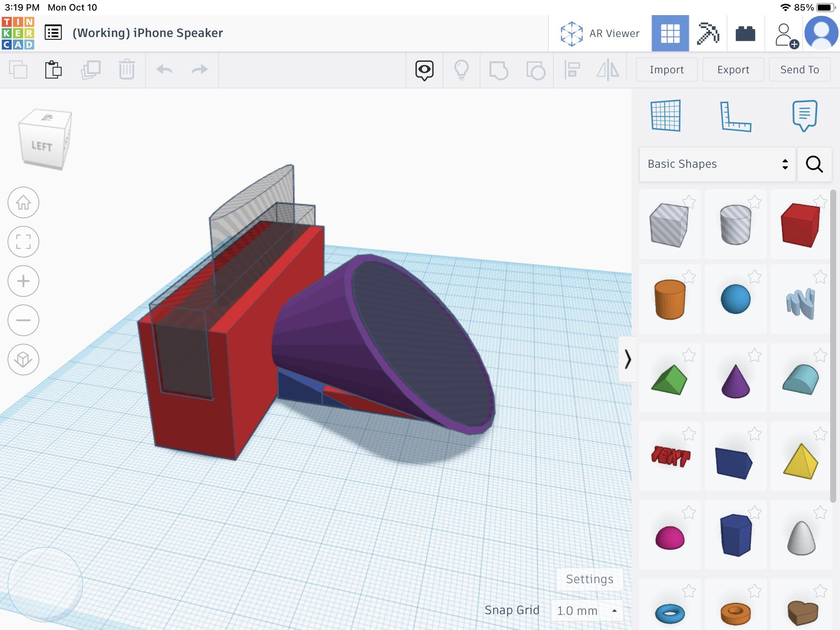This screenshot has height=630, width=840.
Task: Switch to 3D design grid tab
Action: [x=670, y=33]
